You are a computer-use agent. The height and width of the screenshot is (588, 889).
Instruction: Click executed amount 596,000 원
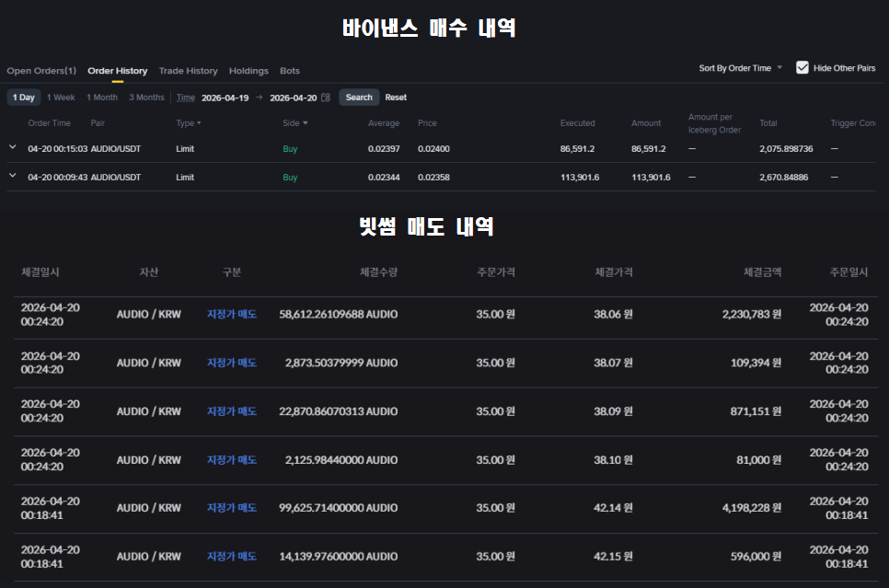[x=756, y=557]
